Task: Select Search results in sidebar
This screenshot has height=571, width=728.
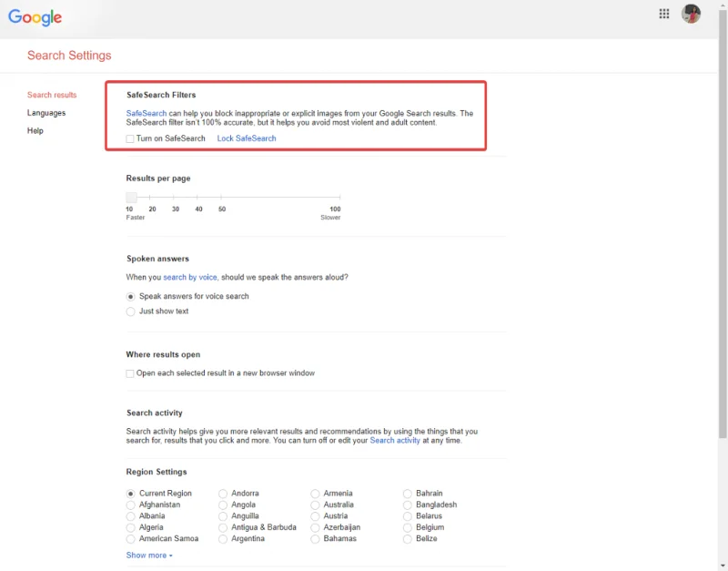Action: click(x=51, y=93)
